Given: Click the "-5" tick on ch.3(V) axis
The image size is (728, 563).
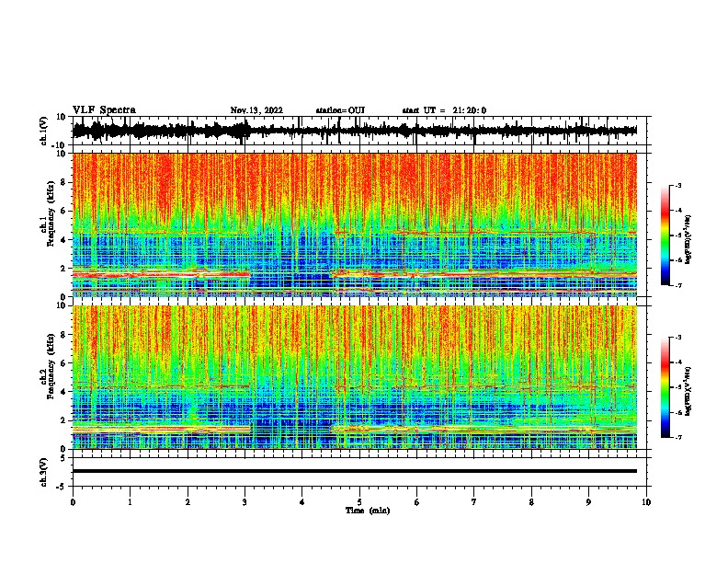Looking at the screenshot, I should click(x=62, y=487).
